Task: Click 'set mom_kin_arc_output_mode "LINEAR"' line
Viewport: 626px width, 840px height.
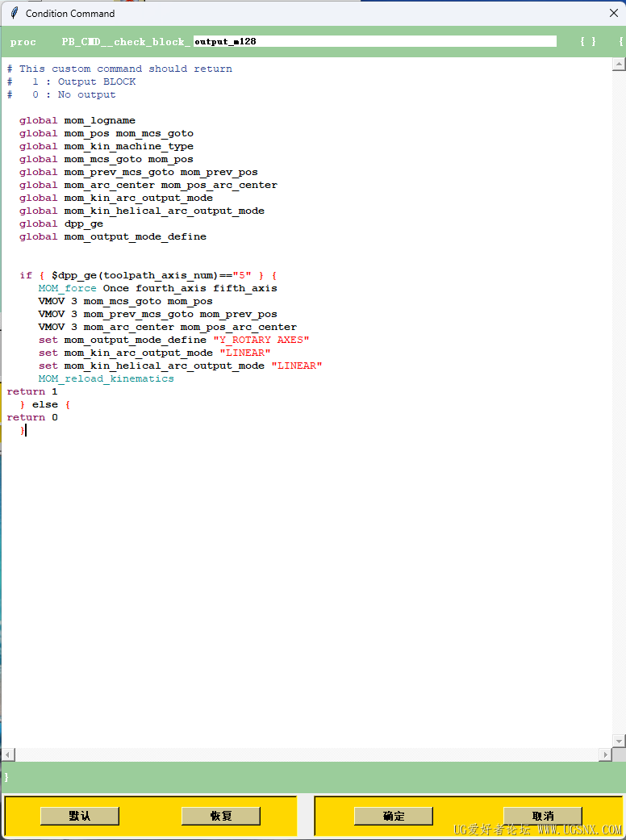Action: pyautogui.click(x=154, y=353)
